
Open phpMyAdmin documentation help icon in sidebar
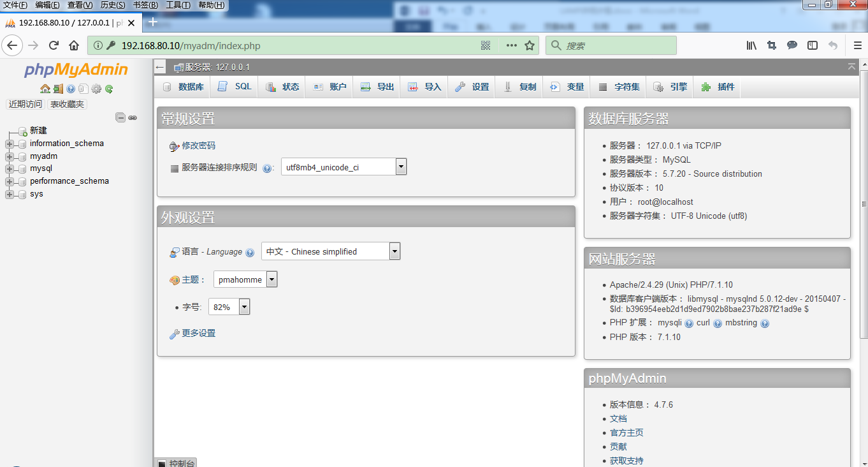[x=71, y=89]
